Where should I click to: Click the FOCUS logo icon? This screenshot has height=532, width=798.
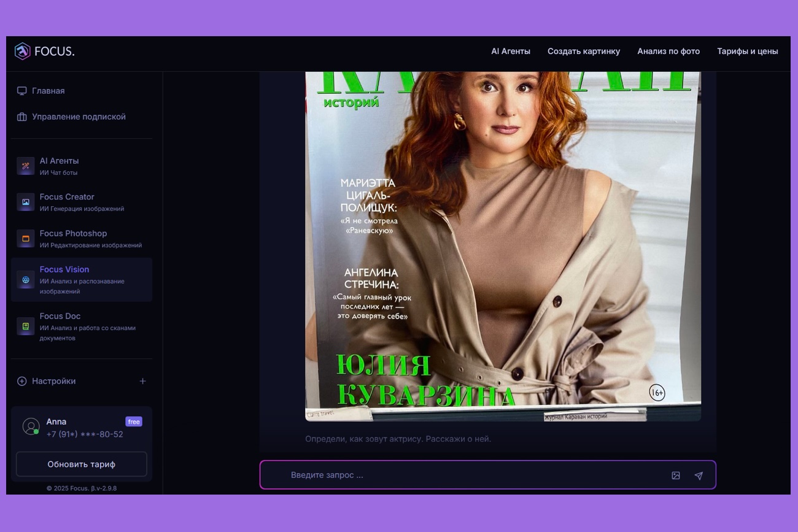pos(22,52)
